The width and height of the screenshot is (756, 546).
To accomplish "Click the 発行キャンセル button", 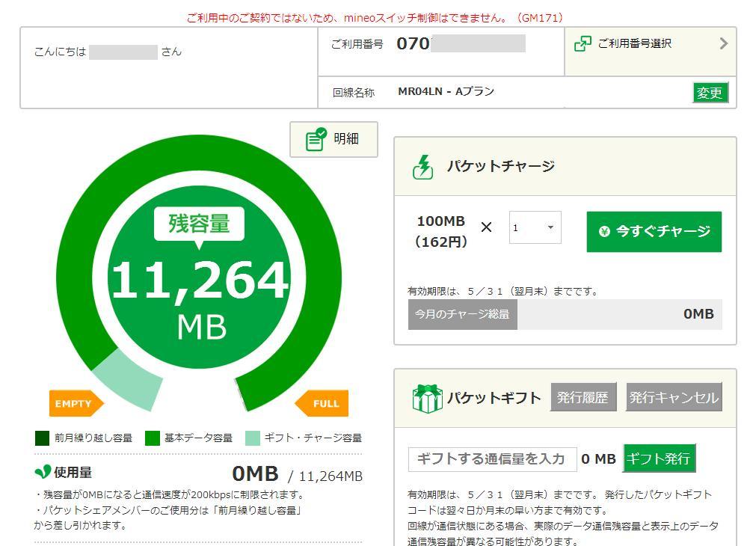I will click(x=673, y=397).
